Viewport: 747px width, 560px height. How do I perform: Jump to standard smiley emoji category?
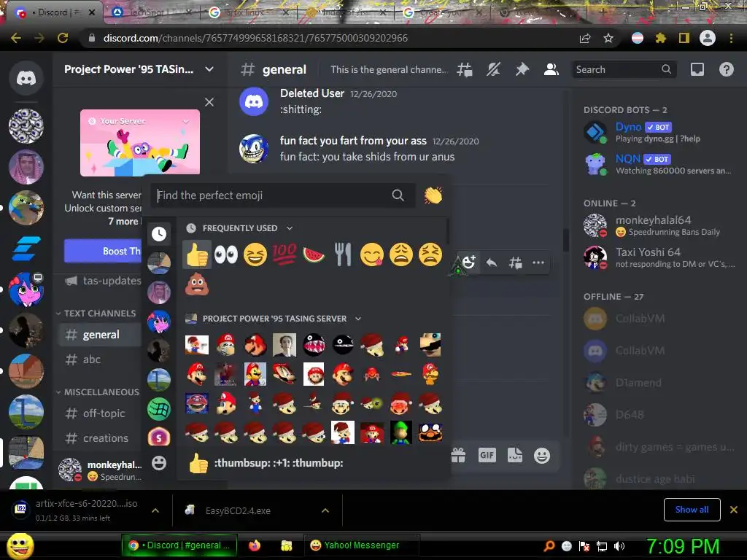(159, 462)
